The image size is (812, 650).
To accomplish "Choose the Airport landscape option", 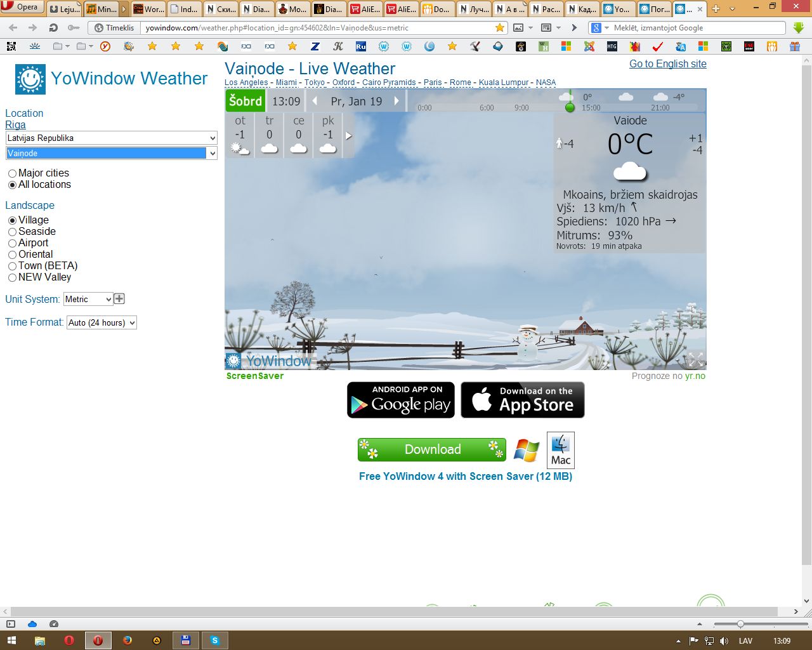I will tap(12, 243).
